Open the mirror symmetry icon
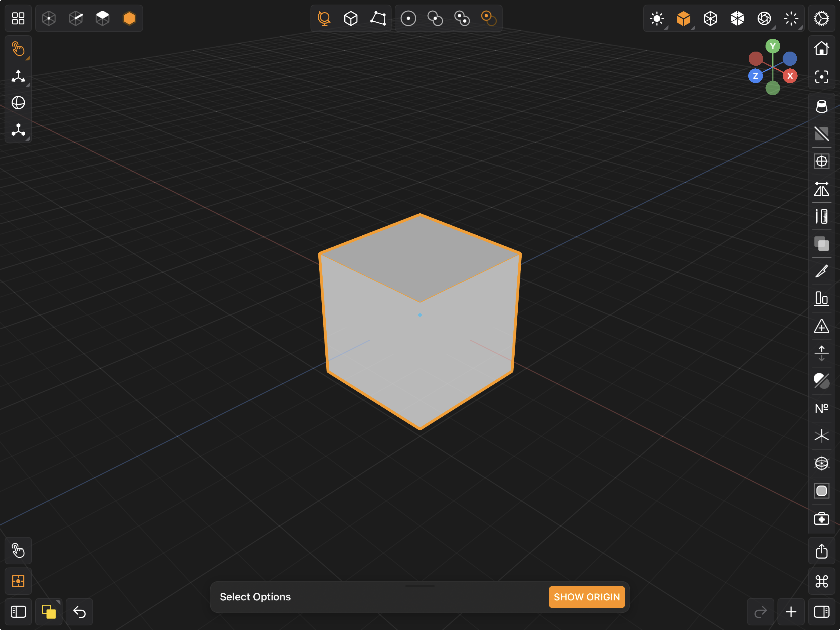 pyautogui.click(x=821, y=189)
